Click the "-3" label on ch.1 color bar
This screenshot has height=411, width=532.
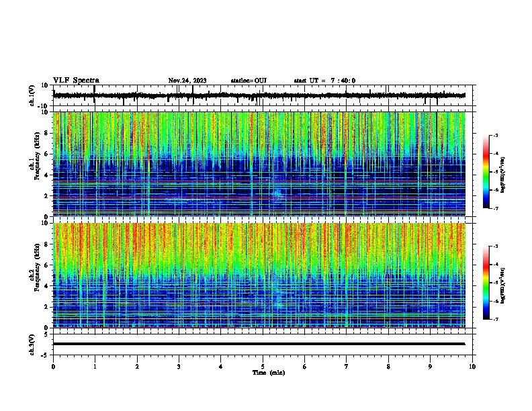[x=496, y=136]
